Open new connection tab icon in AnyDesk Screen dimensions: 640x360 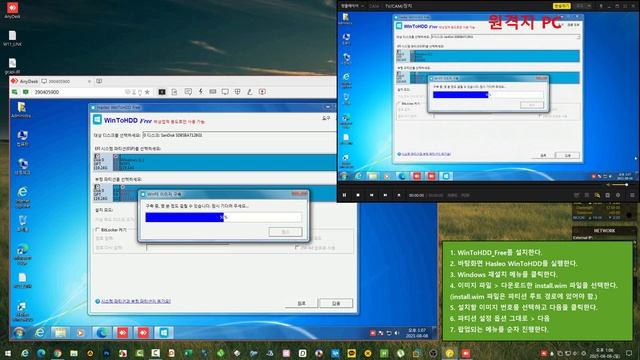[99, 81]
